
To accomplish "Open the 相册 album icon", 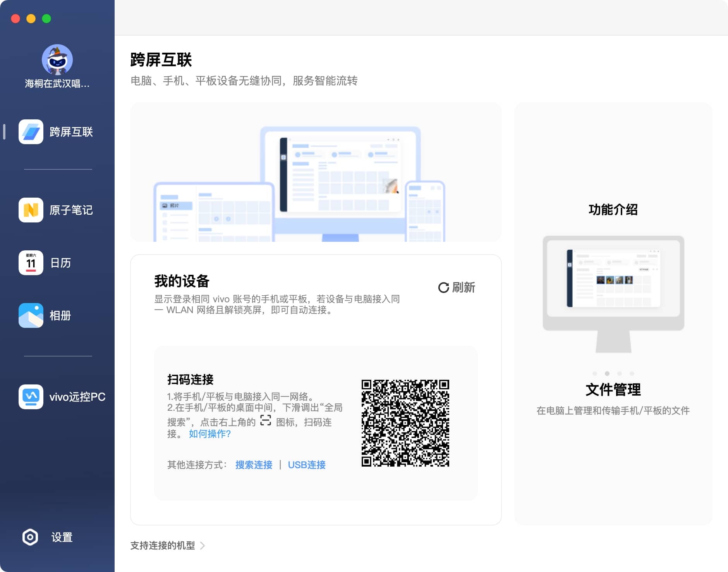I will [31, 315].
